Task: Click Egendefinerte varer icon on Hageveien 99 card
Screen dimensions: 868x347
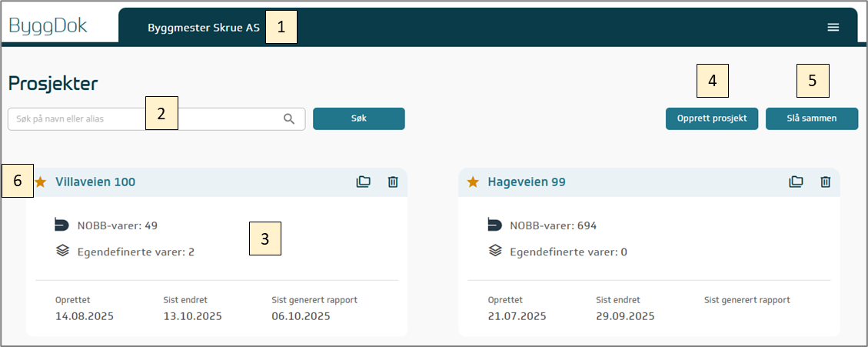Action: pyautogui.click(x=495, y=251)
